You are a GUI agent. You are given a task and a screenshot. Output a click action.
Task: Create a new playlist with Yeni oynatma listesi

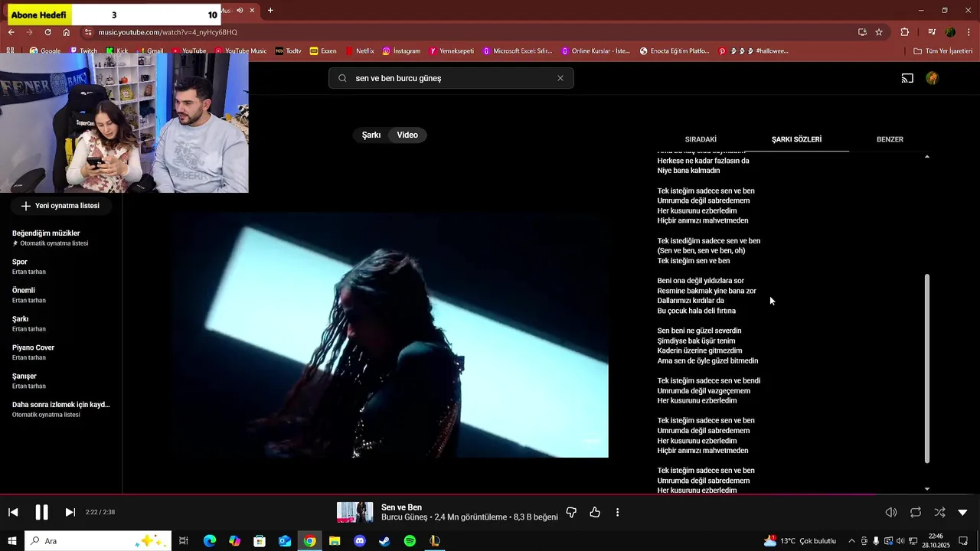(60, 206)
